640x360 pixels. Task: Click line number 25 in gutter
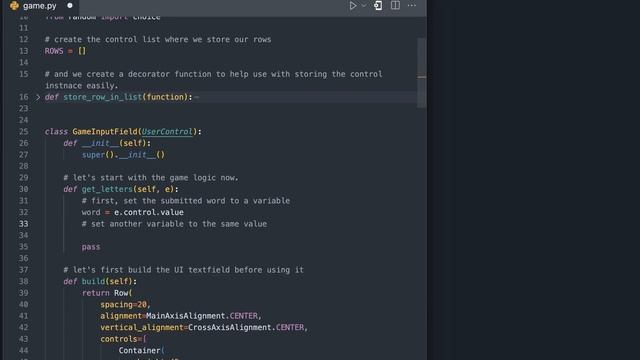24,131
